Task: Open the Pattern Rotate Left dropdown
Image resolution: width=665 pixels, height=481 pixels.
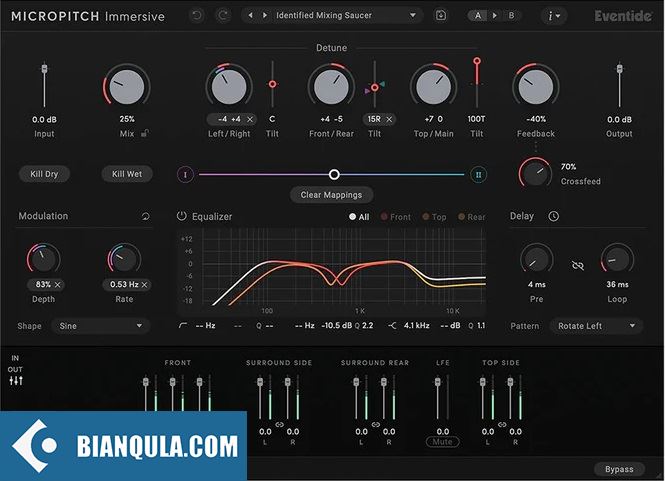Action: tap(596, 326)
